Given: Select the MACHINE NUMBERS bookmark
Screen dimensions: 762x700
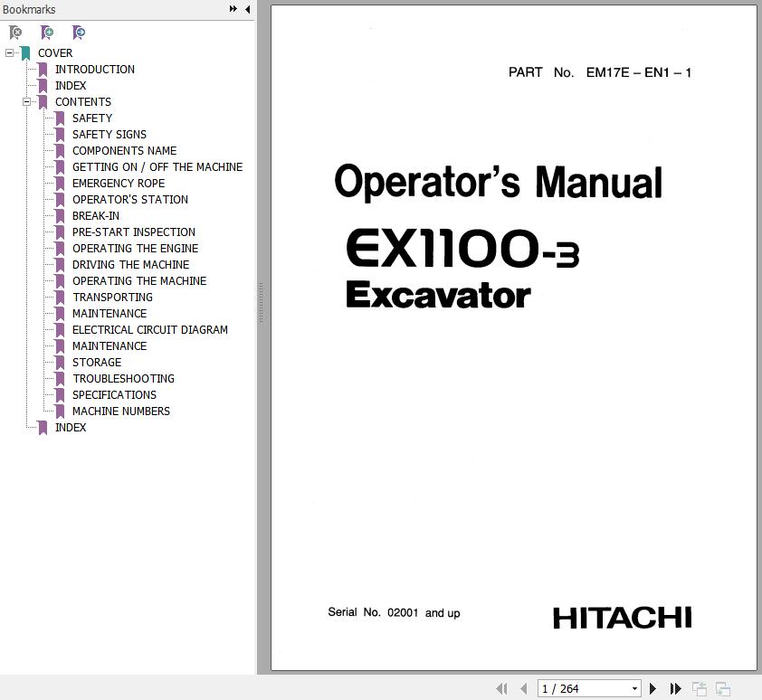Looking at the screenshot, I should (121, 411).
